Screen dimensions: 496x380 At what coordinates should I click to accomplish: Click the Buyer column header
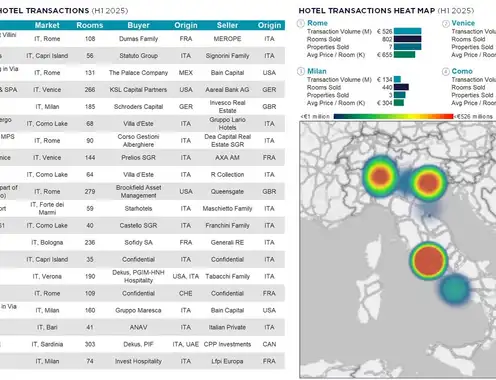point(138,25)
